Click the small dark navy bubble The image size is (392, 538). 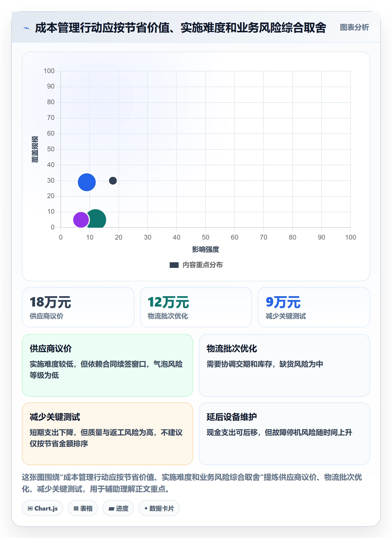coord(113,181)
